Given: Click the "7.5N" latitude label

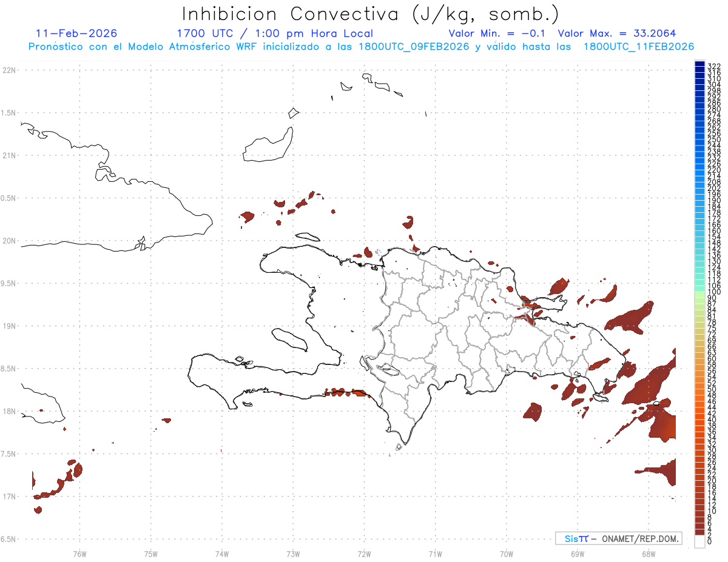Looking at the screenshot, I should (x=8, y=453).
